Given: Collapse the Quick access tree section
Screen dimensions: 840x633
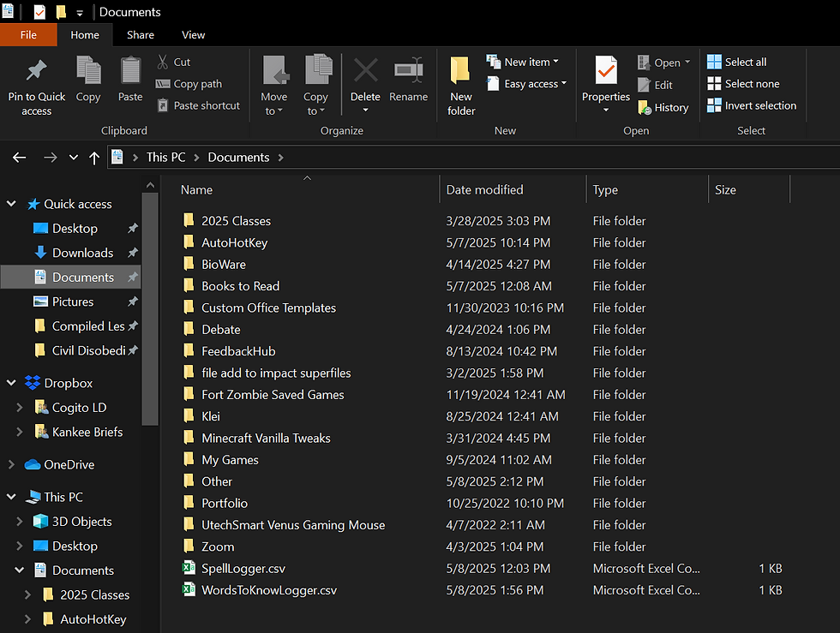Looking at the screenshot, I should tap(11, 204).
